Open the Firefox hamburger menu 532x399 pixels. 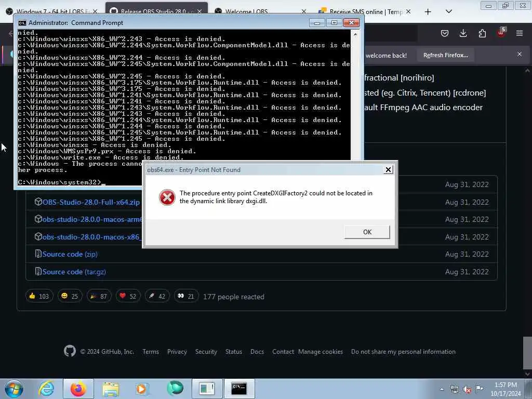click(520, 33)
